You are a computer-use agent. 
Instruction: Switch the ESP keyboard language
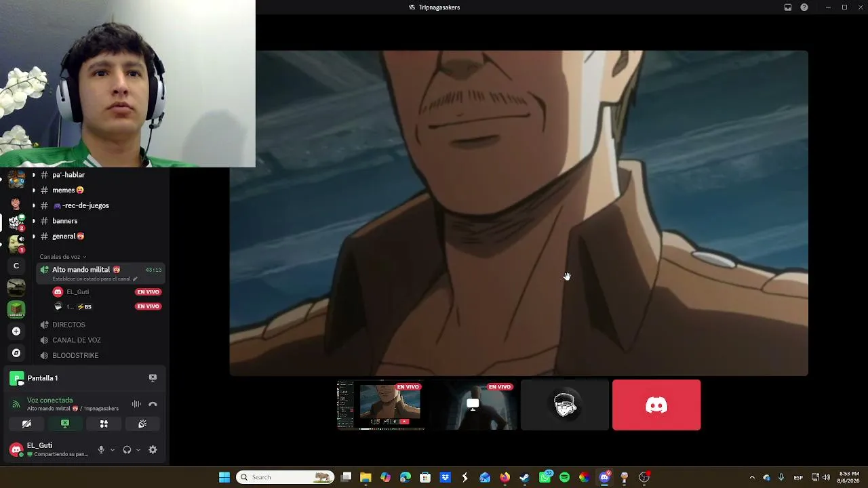(x=798, y=477)
